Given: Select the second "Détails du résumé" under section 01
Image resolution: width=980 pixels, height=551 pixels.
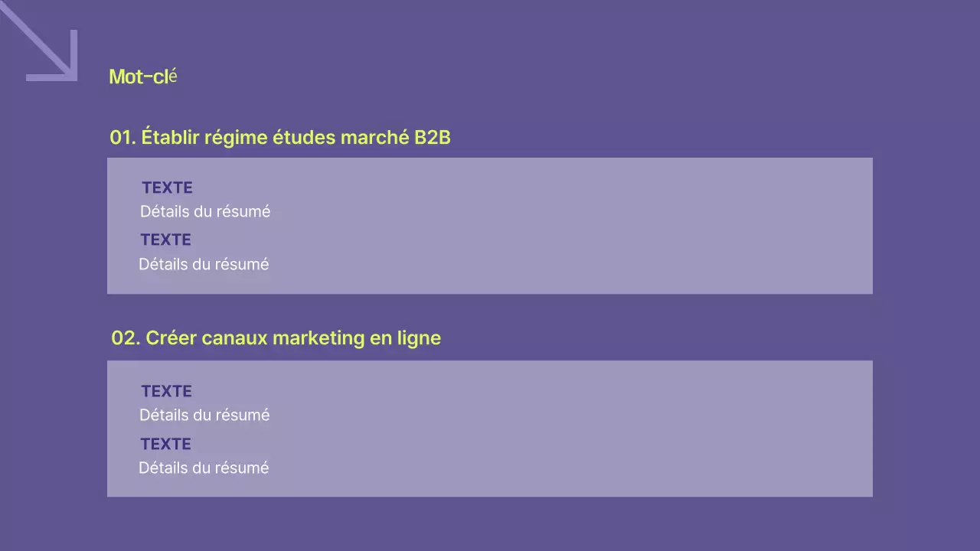Looking at the screenshot, I should [204, 265].
